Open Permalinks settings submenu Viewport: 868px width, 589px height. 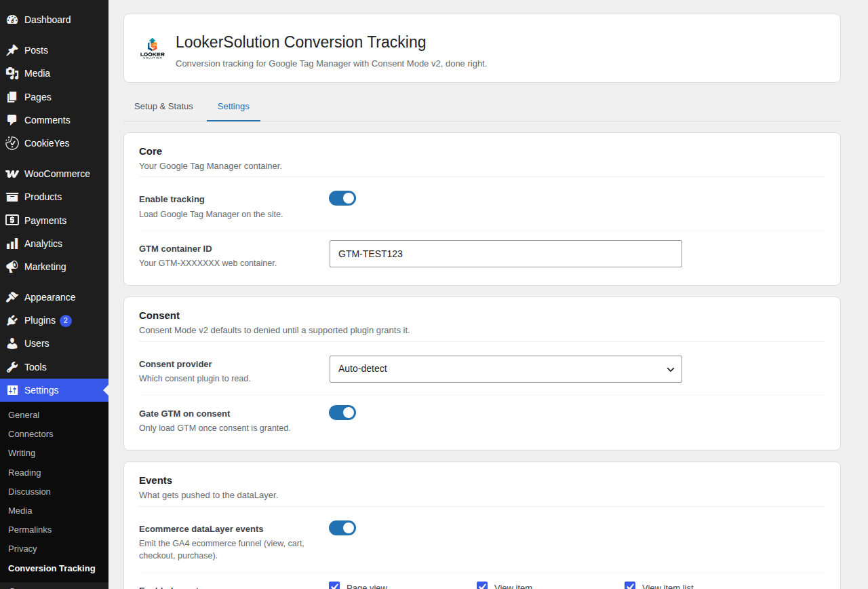(30, 529)
